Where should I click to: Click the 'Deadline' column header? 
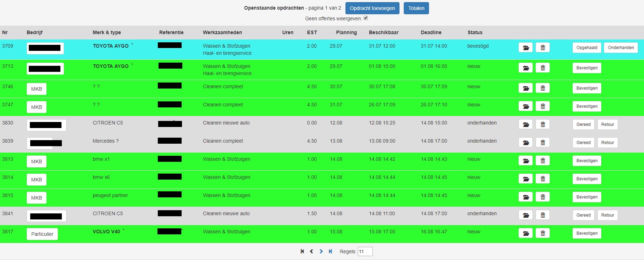pos(431,32)
